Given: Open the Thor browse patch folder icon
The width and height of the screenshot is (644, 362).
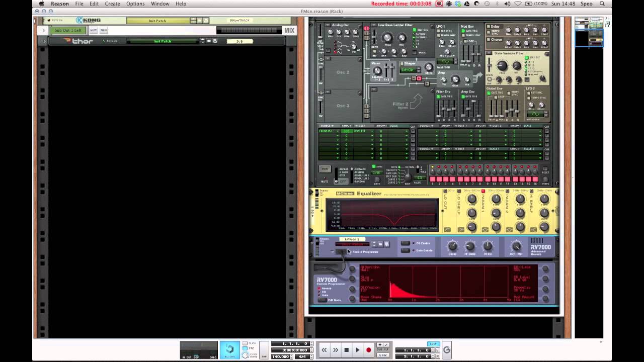Looking at the screenshot, I should 209,41.
